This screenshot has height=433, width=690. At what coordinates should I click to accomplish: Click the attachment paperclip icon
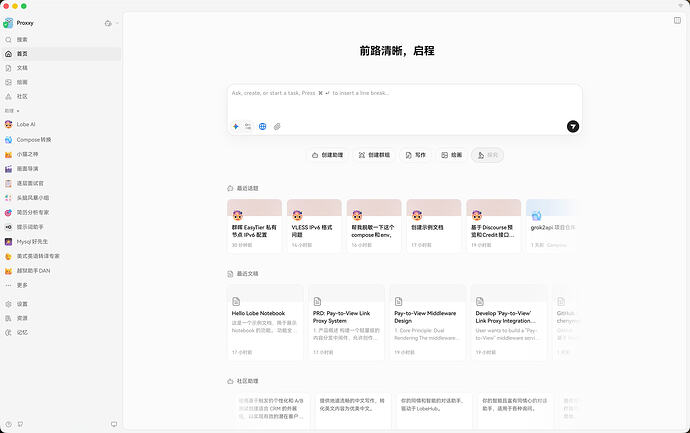(x=277, y=127)
